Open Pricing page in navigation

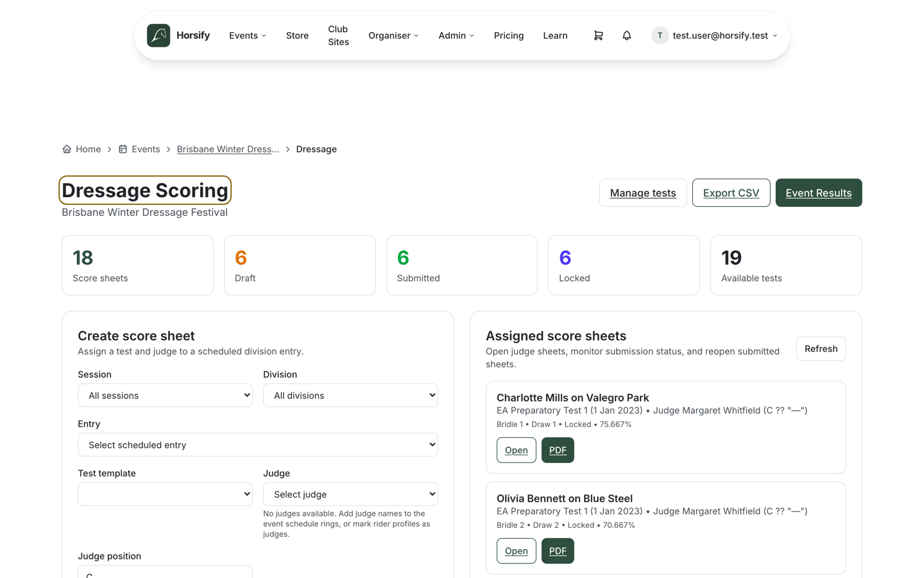[509, 35]
